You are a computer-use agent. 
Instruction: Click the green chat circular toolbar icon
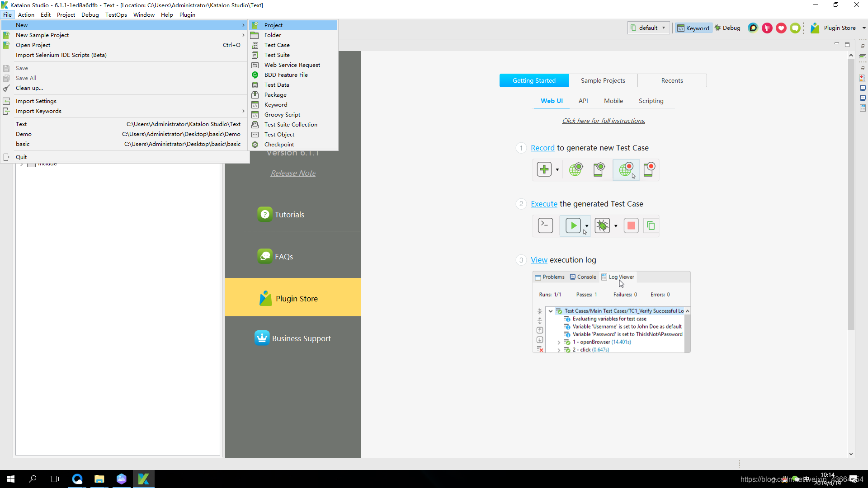point(795,28)
